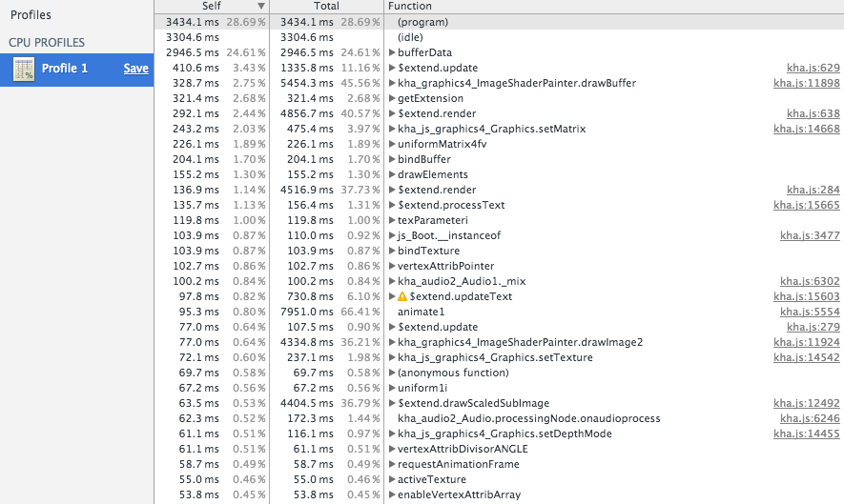Viewport: 844px width, 504px height.
Task: Expand kha_graphics4_ImageShaderPainter.drawImage2 row
Action: click(392, 342)
